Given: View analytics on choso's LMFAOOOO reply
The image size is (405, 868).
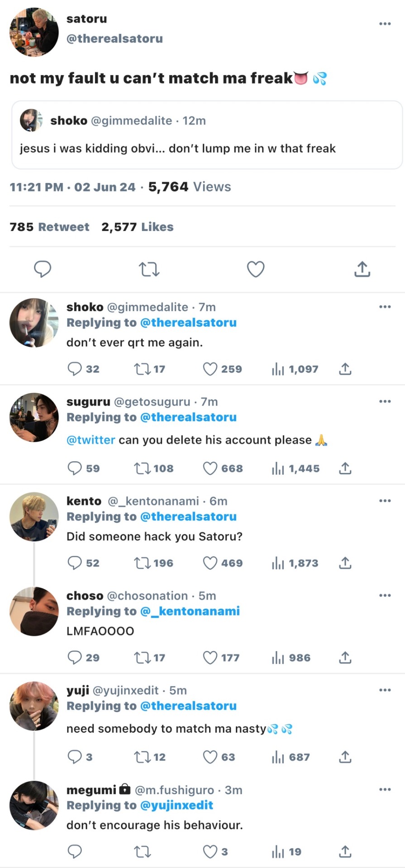Looking at the screenshot, I should 278,658.
